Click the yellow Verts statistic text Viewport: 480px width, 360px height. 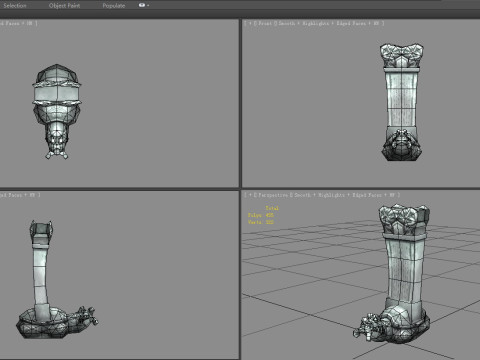(261, 222)
